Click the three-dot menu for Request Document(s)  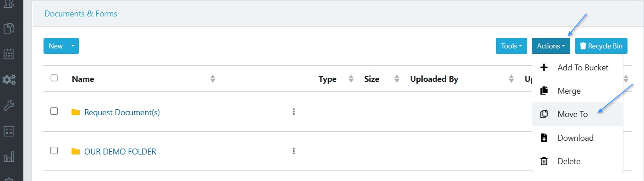tap(294, 112)
